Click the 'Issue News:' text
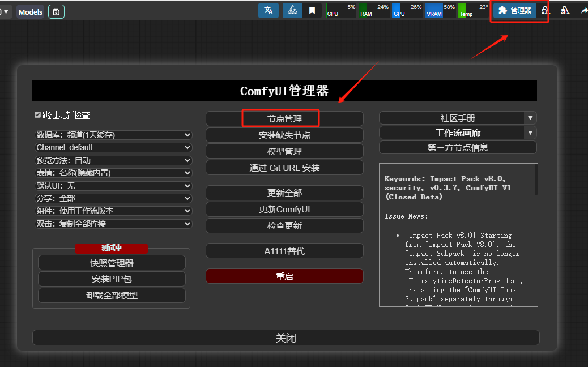The height and width of the screenshot is (367, 588). [406, 216]
